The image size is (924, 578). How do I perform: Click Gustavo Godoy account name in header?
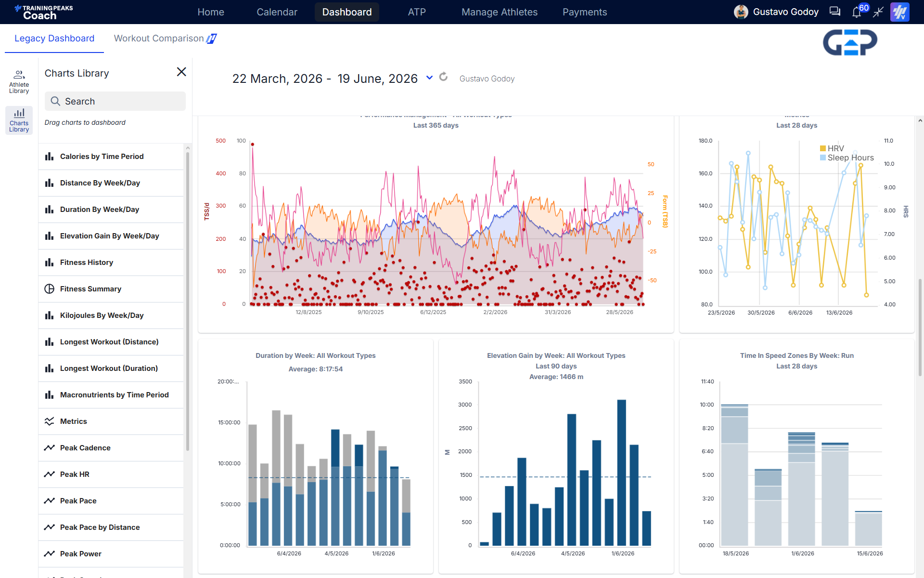coord(785,12)
